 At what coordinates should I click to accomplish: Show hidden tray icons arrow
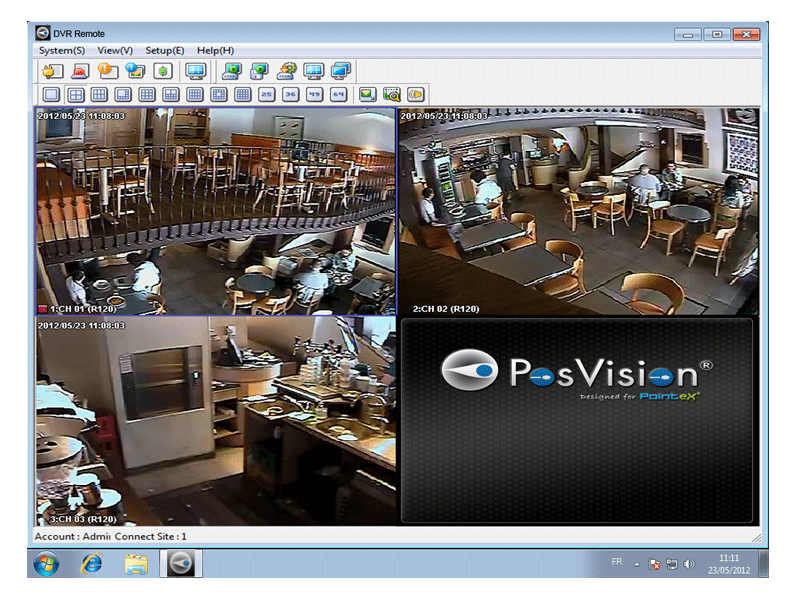(x=637, y=564)
